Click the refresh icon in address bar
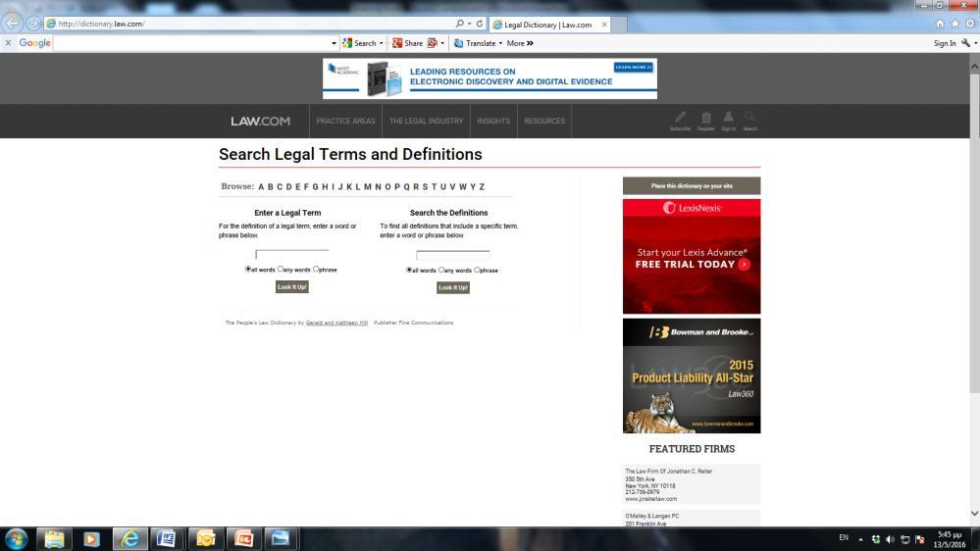Screen dimensions: 980x551 (x=480, y=24)
